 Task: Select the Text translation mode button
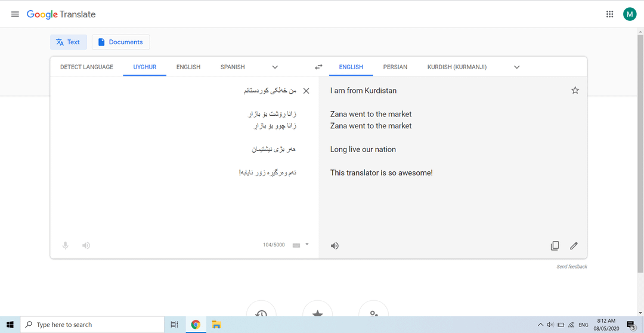[x=69, y=42]
